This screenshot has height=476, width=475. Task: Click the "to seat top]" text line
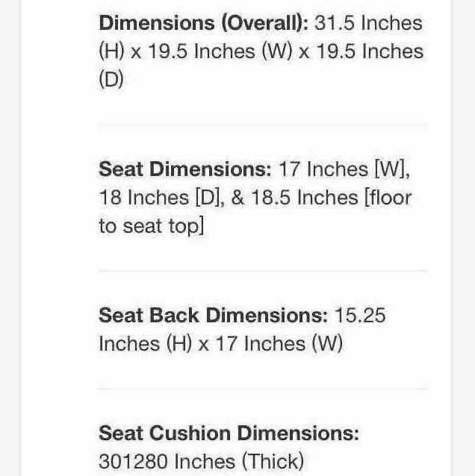pos(151,226)
